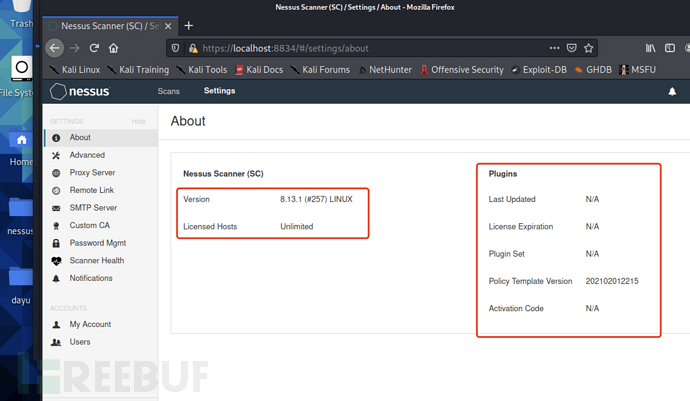Open Scanner Health page
Viewport: 690px width, 401px height.
click(x=97, y=261)
